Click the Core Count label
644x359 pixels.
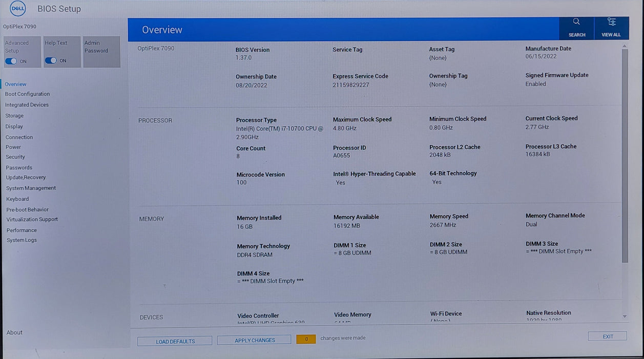[x=251, y=148]
